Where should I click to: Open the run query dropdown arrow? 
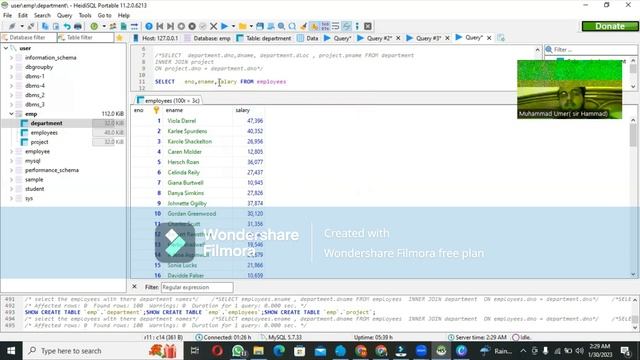point(233,26)
